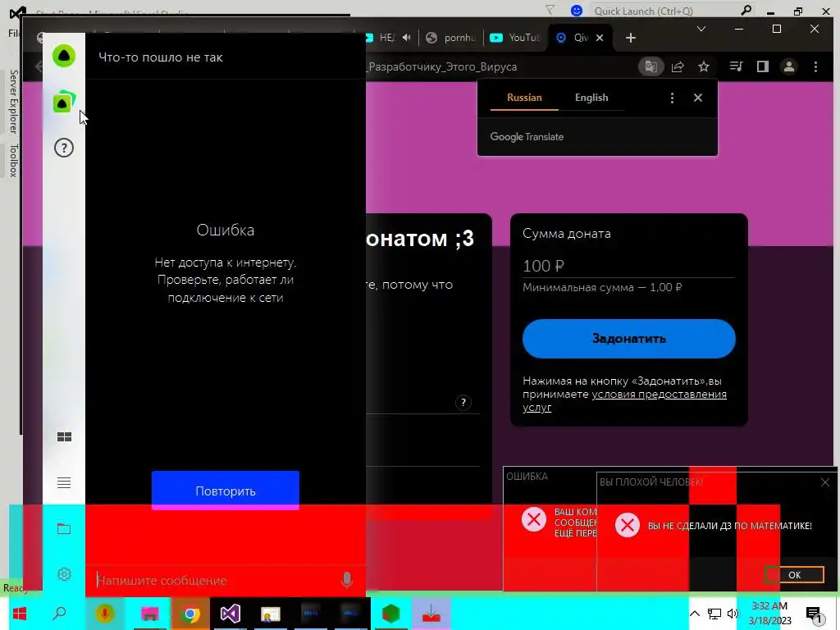The height and width of the screenshot is (630, 840).
Task: Open the taskbar clock and date
Action: tap(769, 614)
